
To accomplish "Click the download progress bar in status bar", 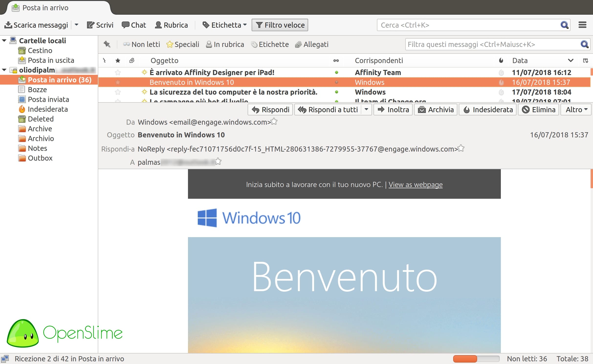I will pos(476,359).
